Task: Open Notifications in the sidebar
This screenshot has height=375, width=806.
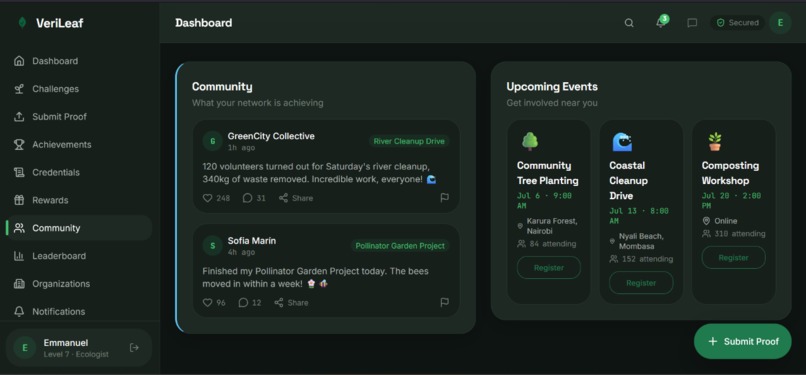Action: tap(79, 311)
